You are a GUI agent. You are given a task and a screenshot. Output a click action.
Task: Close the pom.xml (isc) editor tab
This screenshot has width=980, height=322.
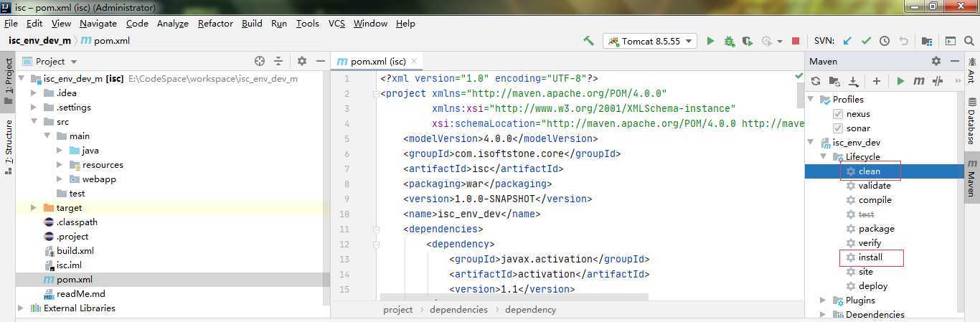point(414,62)
